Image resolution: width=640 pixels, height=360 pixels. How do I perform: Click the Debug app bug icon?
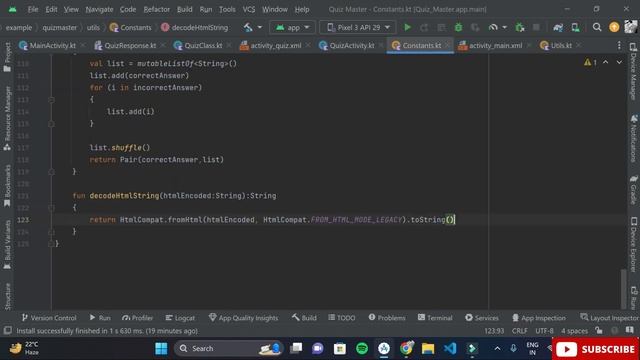[x=458, y=27]
